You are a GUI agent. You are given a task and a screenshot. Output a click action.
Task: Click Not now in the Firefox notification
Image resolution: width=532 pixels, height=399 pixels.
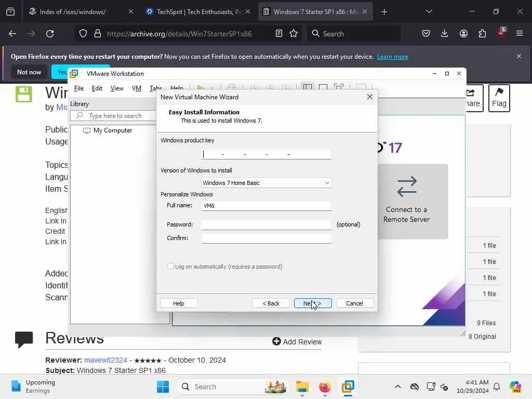click(x=29, y=72)
